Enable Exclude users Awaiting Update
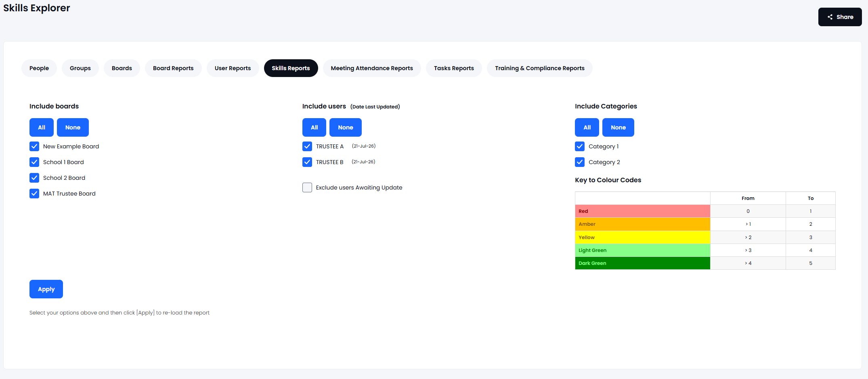The height and width of the screenshot is (379, 868). [x=307, y=187]
